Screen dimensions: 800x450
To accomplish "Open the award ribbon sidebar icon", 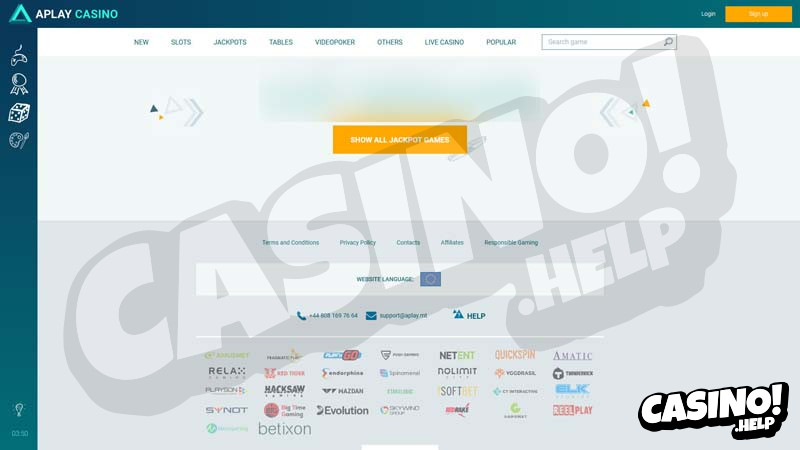I will [19, 84].
